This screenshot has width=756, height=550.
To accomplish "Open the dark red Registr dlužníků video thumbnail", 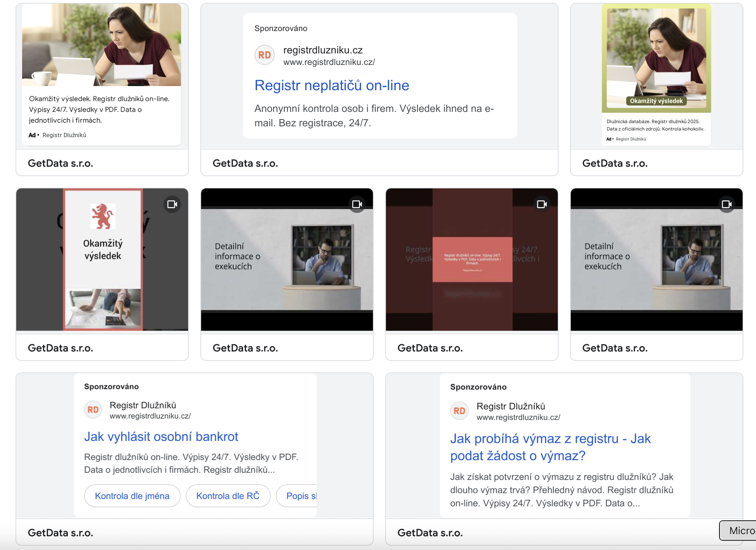I will click(x=472, y=259).
